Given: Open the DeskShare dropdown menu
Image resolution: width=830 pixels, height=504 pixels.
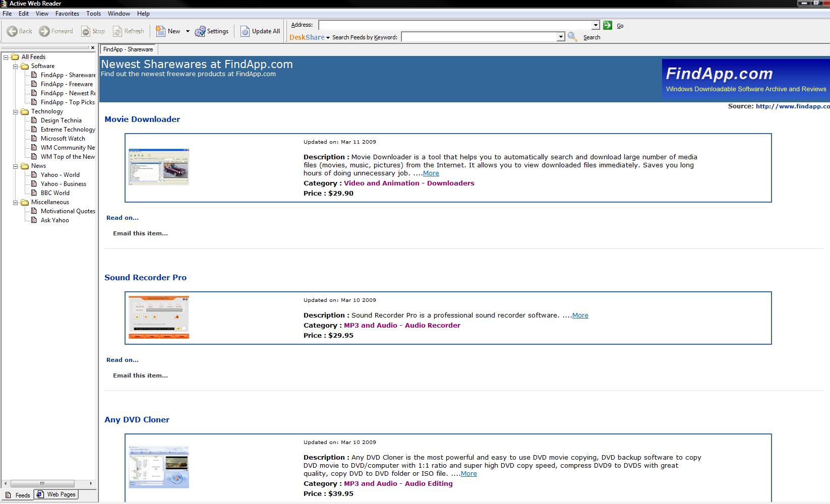Looking at the screenshot, I should pos(328,37).
